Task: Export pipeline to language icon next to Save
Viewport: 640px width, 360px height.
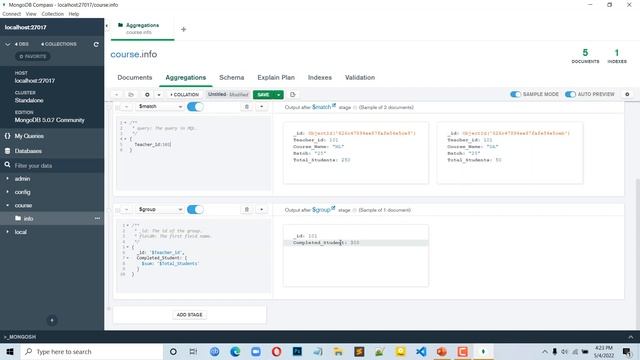Action: tap(293, 94)
